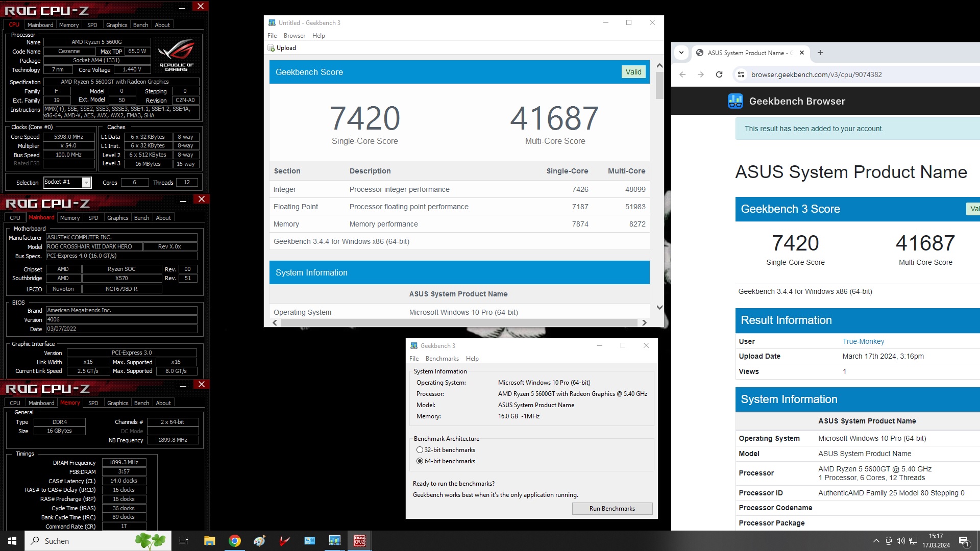Open the Socket #1 selection dropdown
This screenshot has height=551, width=980.
click(87, 182)
